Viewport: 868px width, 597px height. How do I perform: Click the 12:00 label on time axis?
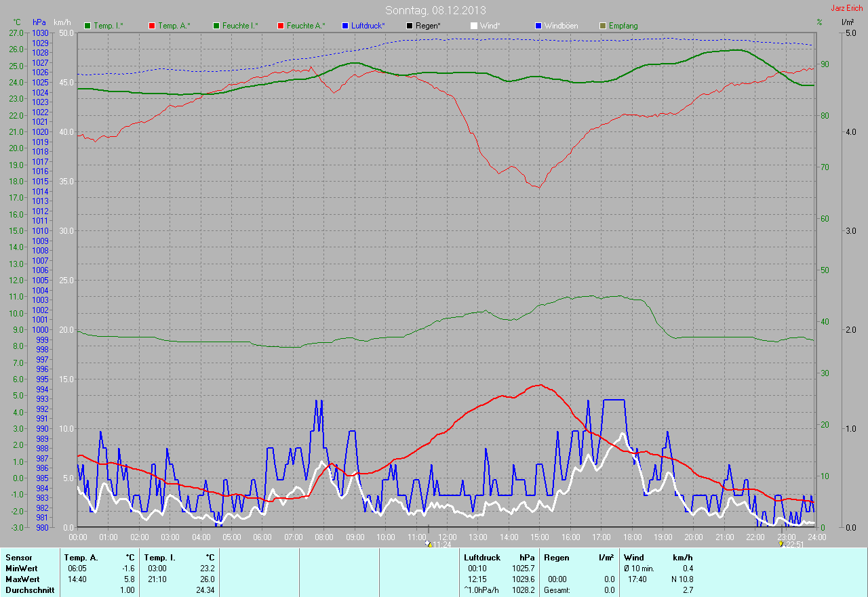(x=447, y=537)
